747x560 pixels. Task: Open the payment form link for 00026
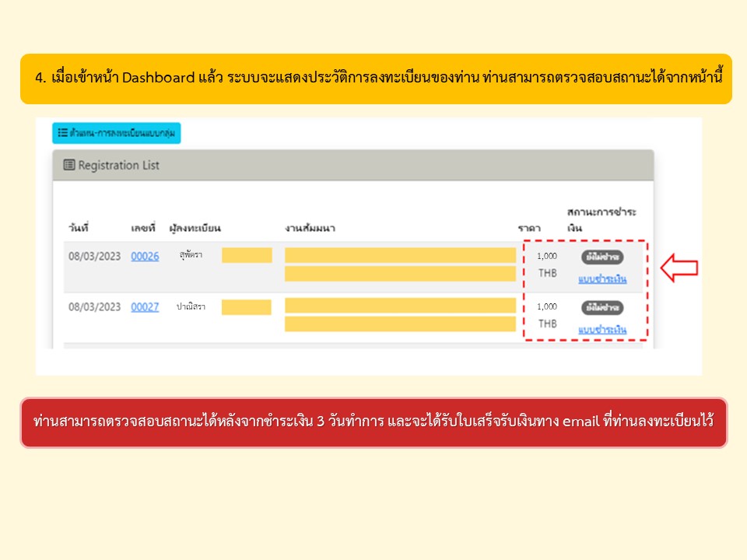coord(602,279)
